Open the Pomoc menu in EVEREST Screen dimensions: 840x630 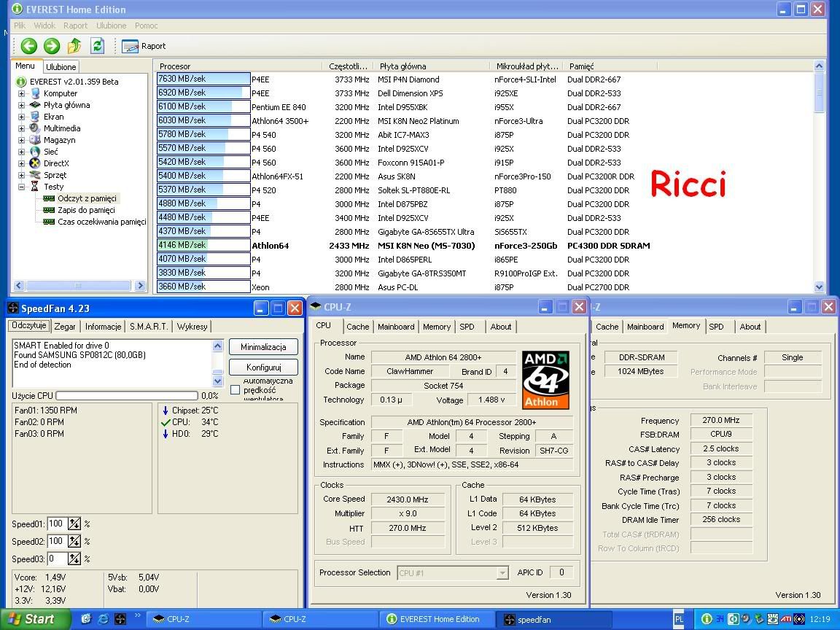(x=147, y=26)
